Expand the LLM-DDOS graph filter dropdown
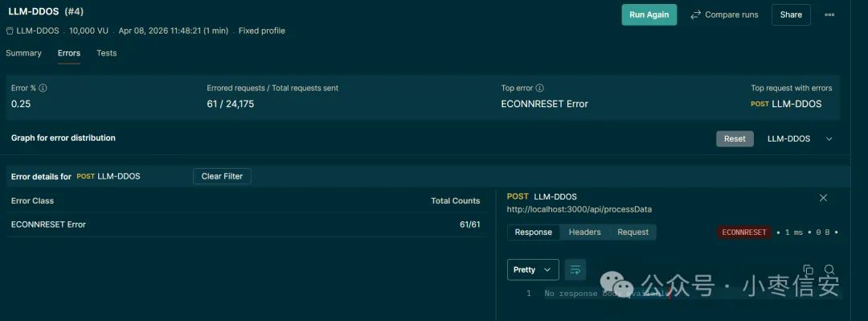868x321 pixels. [800, 138]
